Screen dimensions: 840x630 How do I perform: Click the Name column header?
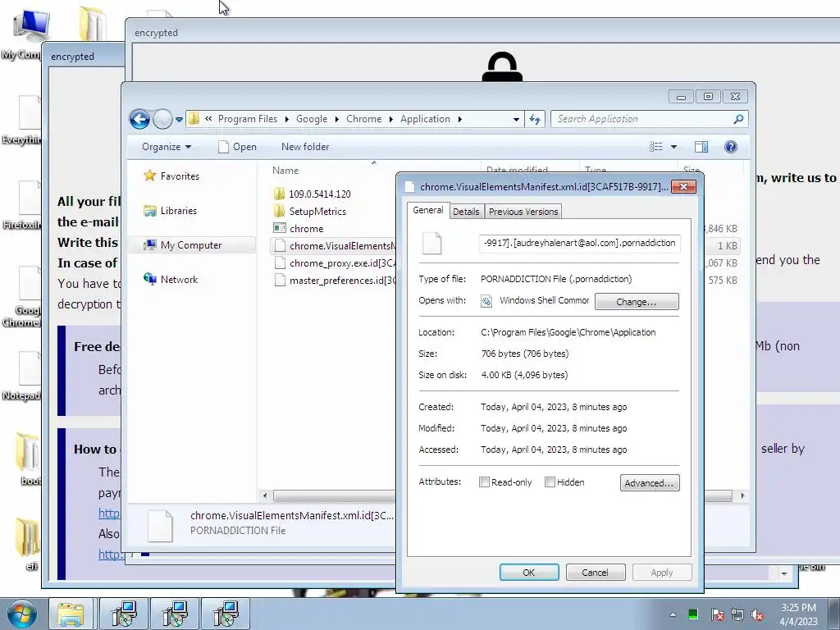tap(285, 171)
